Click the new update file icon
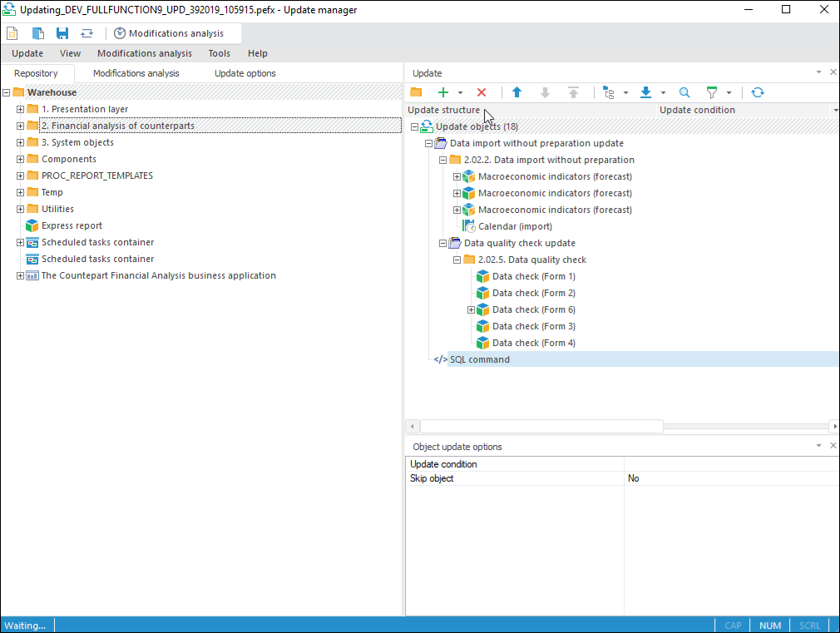Viewport: 840px width, 633px height. click(x=12, y=33)
